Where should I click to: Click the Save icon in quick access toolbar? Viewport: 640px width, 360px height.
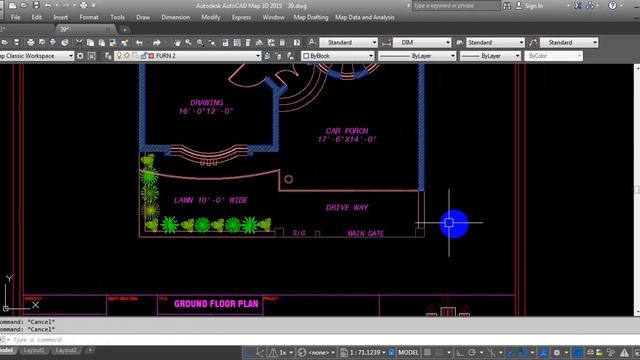point(36,5)
